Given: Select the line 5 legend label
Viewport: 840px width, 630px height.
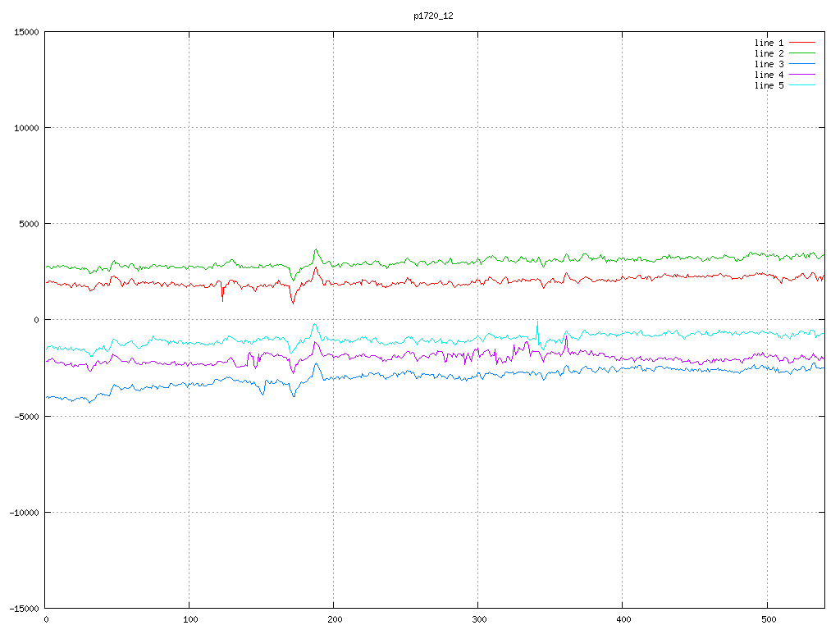Looking at the screenshot, I should 769,85.
